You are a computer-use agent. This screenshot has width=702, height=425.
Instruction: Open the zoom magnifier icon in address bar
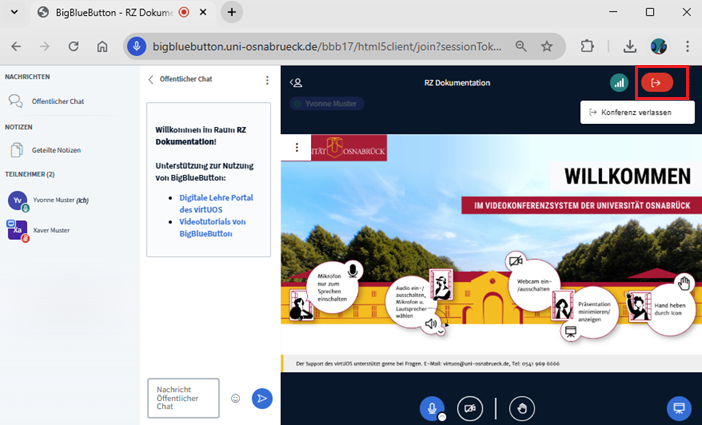click(521, 46)
